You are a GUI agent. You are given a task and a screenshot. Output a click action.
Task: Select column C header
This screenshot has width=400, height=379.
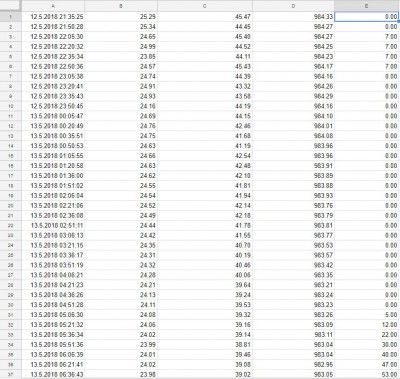pos(205,6)
